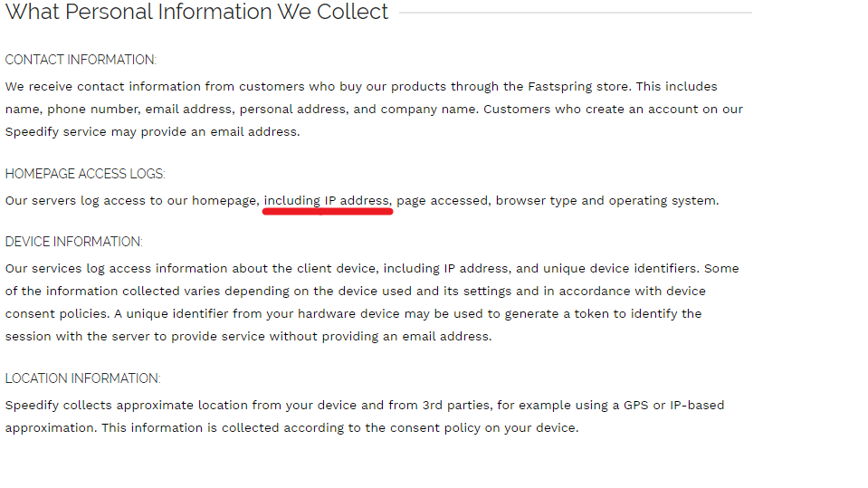
Task: Click the 'CONTACT INFORMATION:' subheading
Action: (x=81, y=60)
